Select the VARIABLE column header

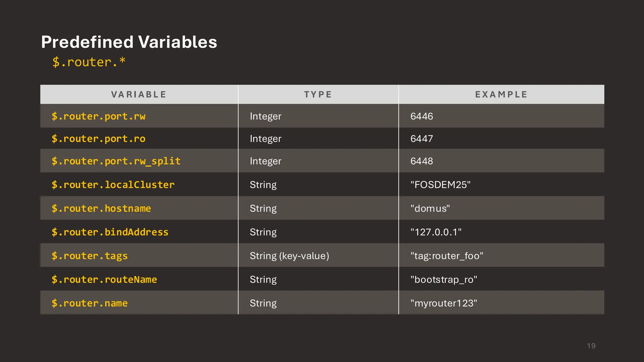tap(139, 95)
